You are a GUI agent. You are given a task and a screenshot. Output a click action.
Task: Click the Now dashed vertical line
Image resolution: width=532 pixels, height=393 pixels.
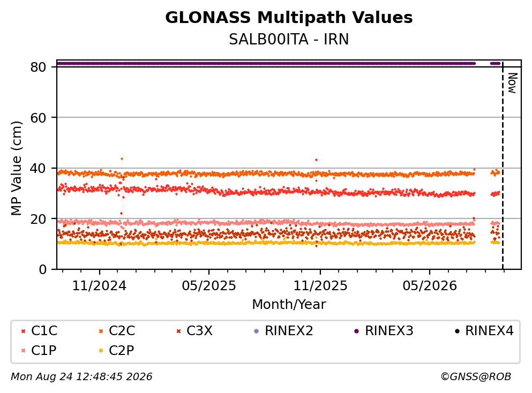[503, 165]
